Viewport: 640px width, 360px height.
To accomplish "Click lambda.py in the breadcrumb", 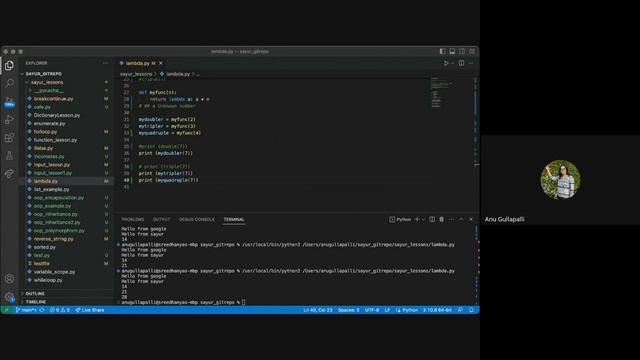I will (x=178, y=74).
